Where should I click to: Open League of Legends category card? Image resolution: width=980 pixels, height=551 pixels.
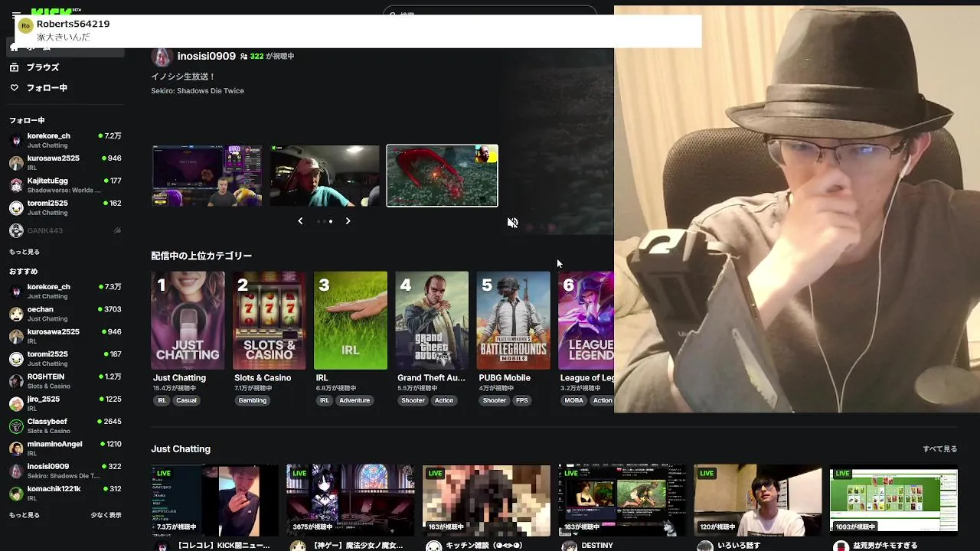point(586,321)
